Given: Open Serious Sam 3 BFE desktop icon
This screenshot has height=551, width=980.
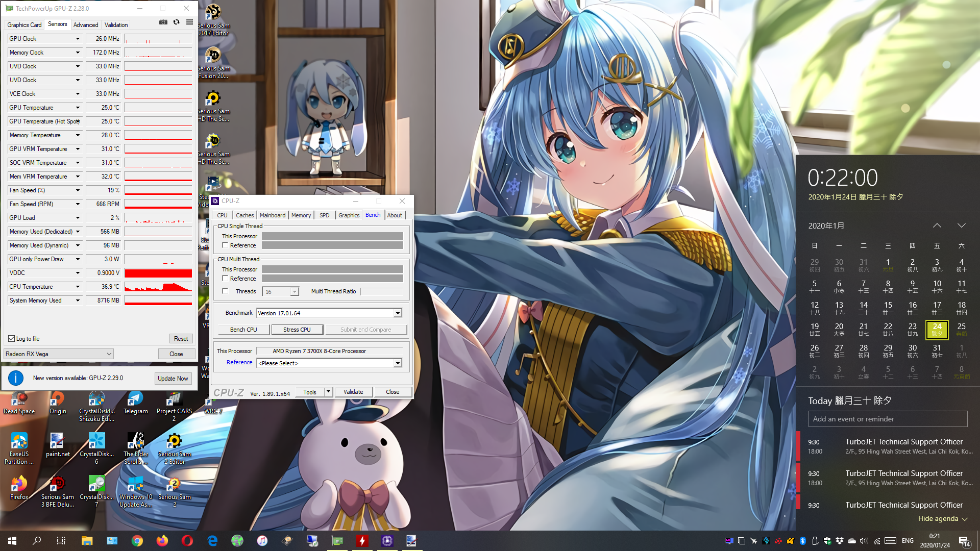Looking at the screenshot, I should point(58,492).
